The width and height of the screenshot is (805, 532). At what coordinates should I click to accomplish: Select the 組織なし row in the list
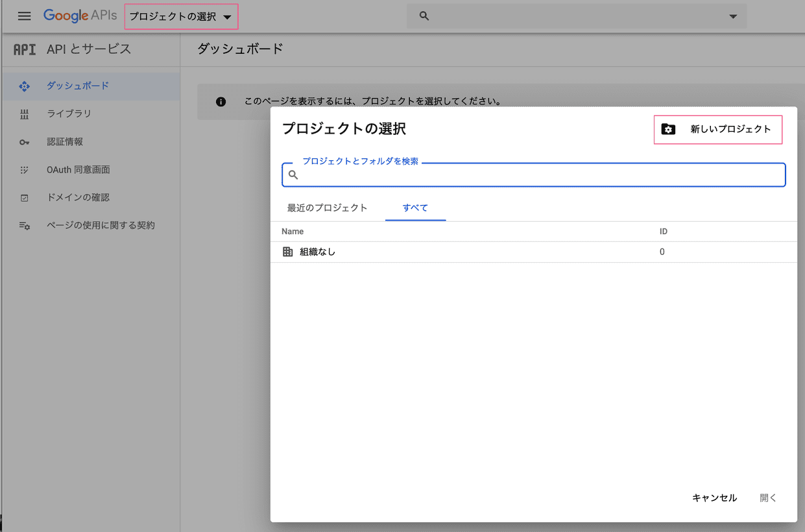pyautogui.click(x=454, y=252)
